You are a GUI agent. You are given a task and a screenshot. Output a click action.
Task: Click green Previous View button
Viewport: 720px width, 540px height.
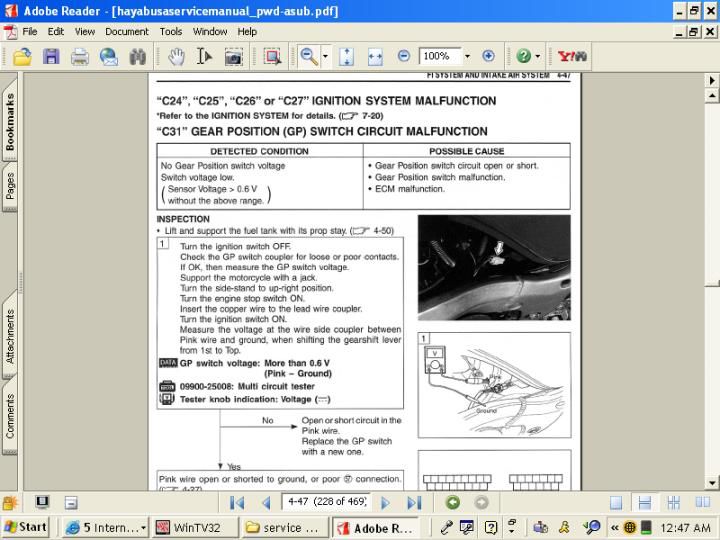(x=453, y=503)
